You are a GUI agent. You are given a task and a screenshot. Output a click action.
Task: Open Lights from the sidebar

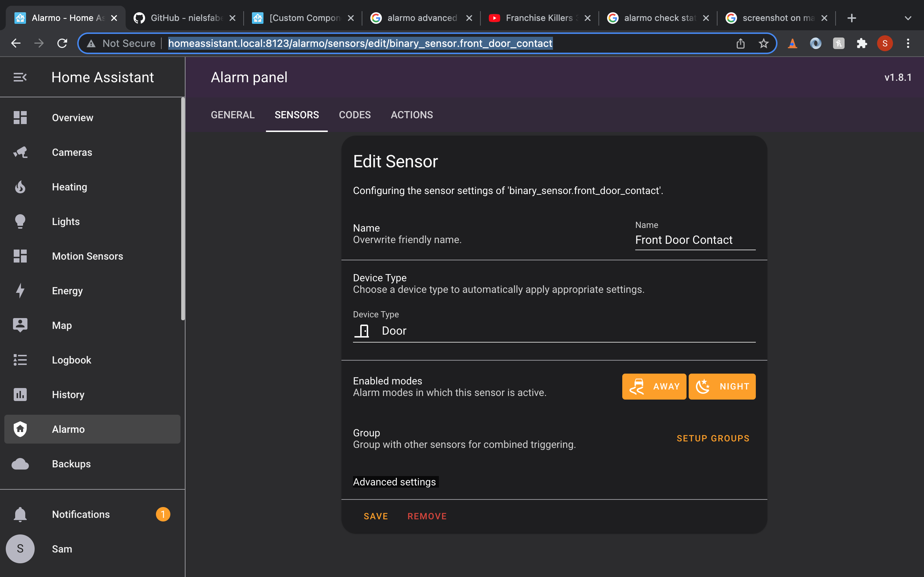(x=65, y=221)
